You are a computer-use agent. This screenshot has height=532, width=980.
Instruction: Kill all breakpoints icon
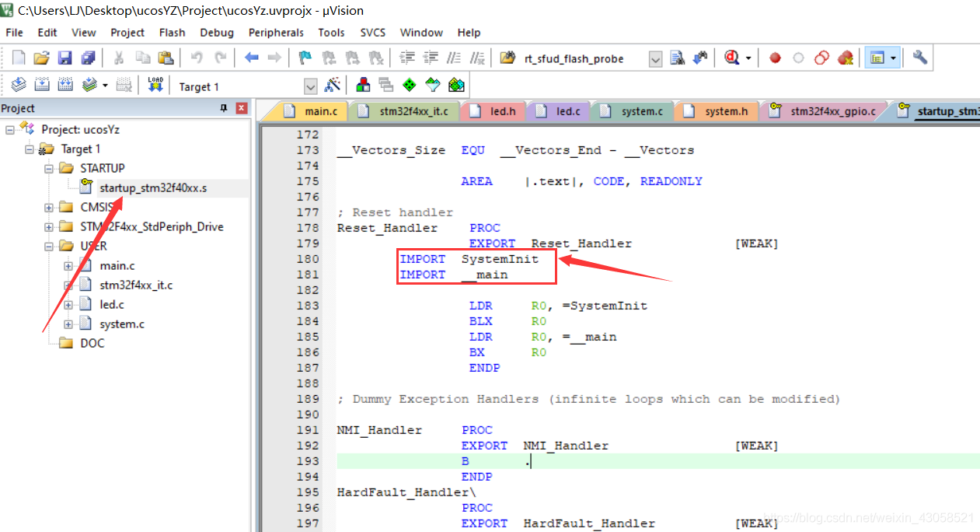[846, 58]
